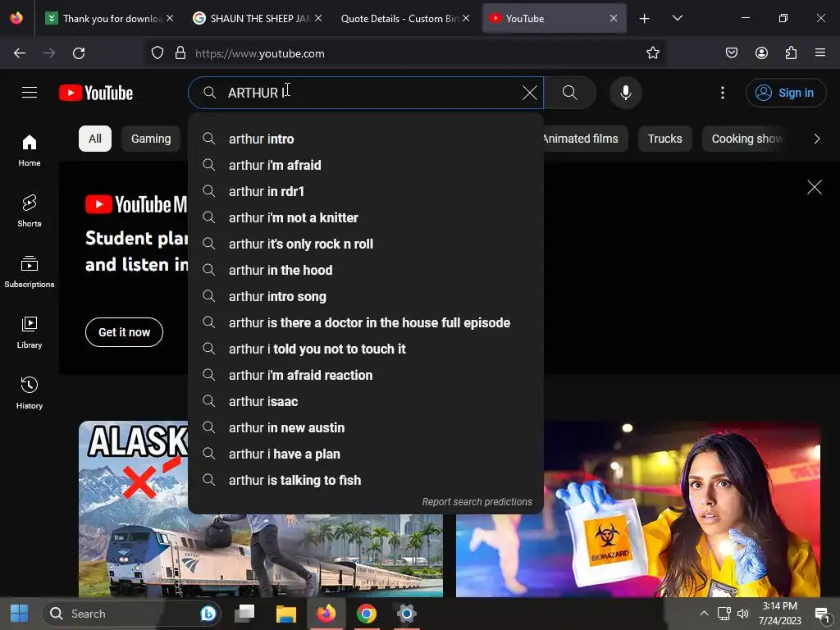Choose suggestion 'arthur intro'
This screenshot has width=840, height=630.
(x=366, y=139)
